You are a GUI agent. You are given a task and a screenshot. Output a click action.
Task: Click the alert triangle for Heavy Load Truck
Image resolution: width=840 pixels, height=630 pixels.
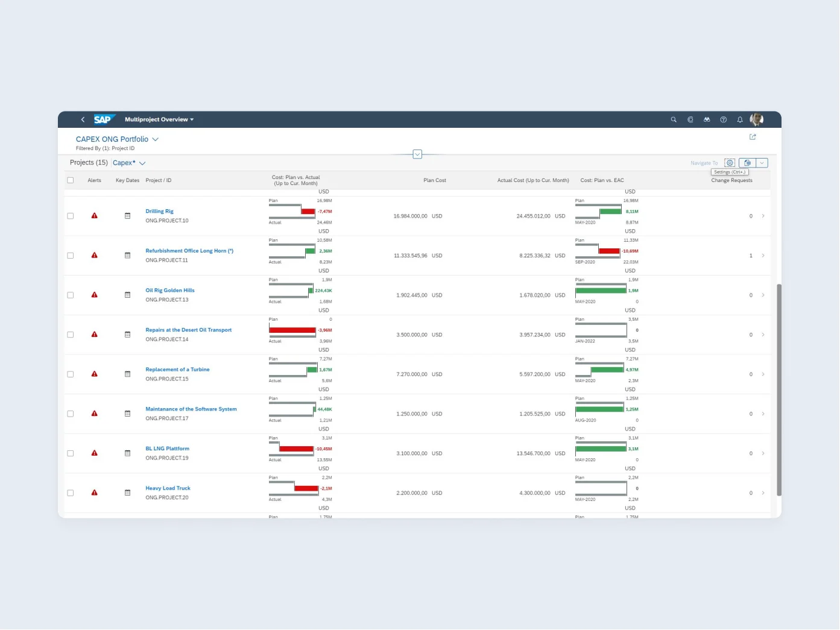[95, 493]
